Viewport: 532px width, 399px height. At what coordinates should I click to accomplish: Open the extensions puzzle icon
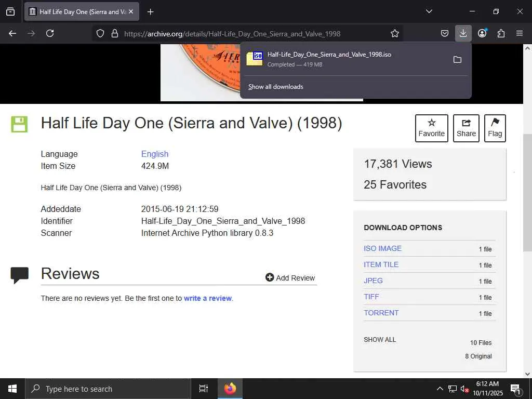[x=501, y=33]
